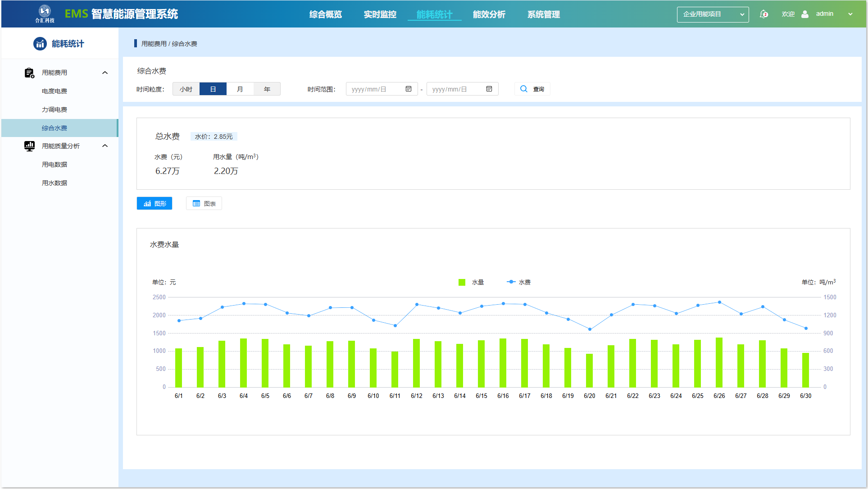Collapse the 用能费用 menu section
This screenshot has height=489, width=868.
coord(105,73)
